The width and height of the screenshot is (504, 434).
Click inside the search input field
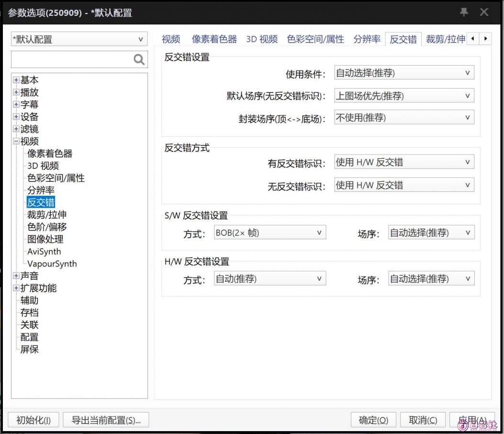(72, 59)
